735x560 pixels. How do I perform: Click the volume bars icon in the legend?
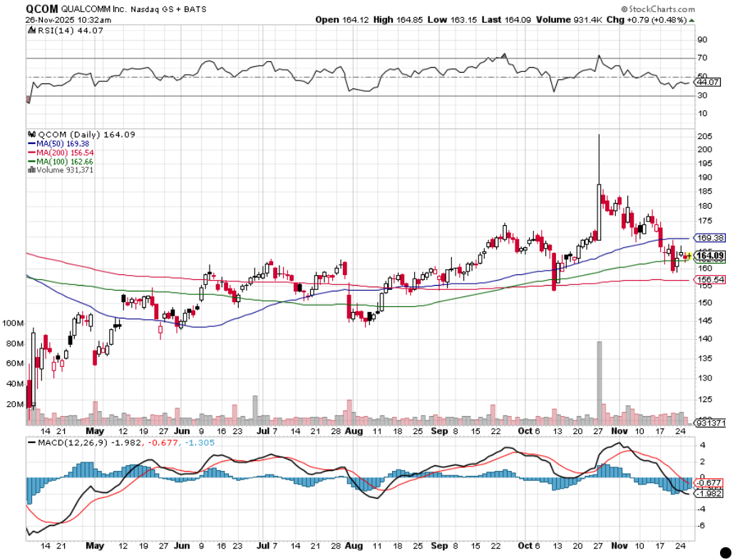point(31,171)
